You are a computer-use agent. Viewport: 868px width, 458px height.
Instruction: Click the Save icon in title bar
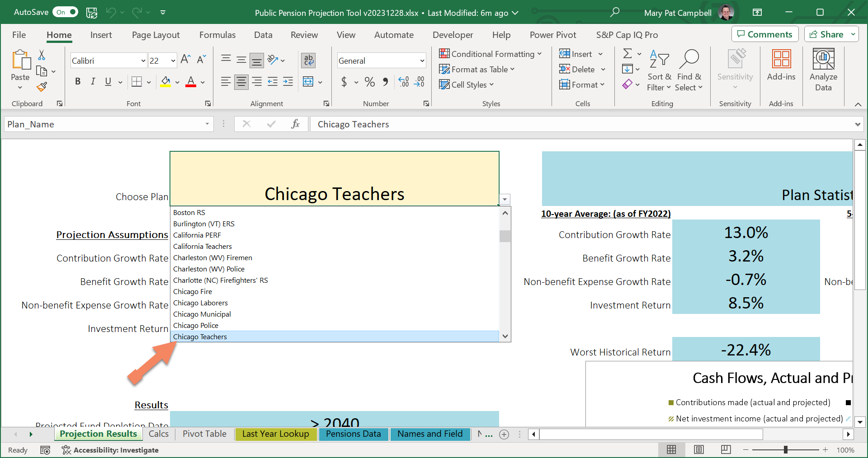(x=92, y=13)
